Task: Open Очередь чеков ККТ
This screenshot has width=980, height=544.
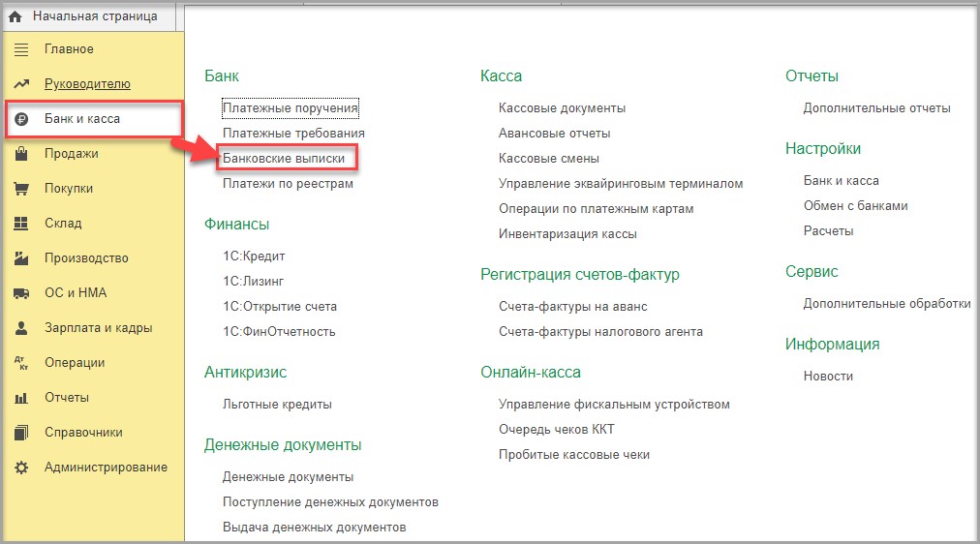Action: (x=556, y=430)
